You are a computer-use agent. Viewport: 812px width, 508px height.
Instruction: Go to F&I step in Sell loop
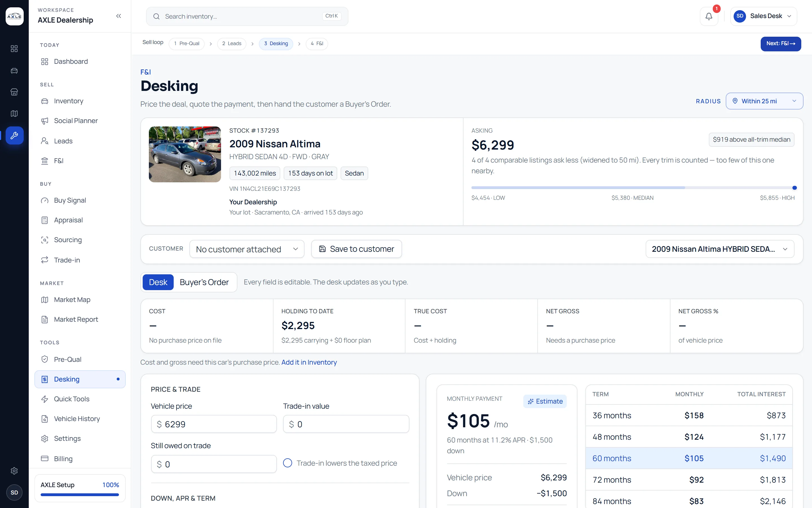[x=317, y=44]
